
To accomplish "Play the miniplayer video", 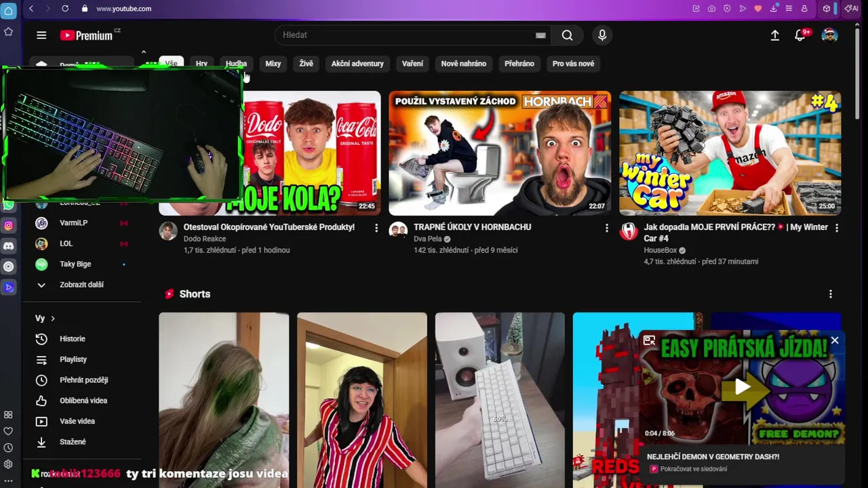I will (x=743, y=387).
